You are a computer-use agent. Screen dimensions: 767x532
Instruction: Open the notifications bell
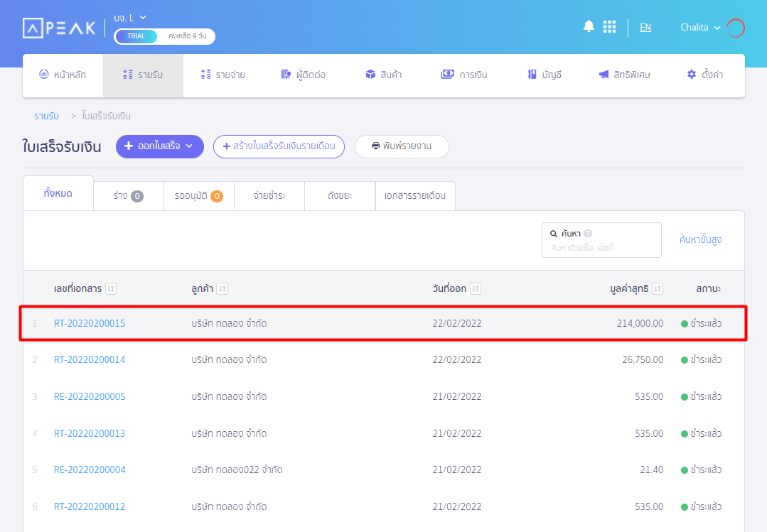tap(589, 26)
